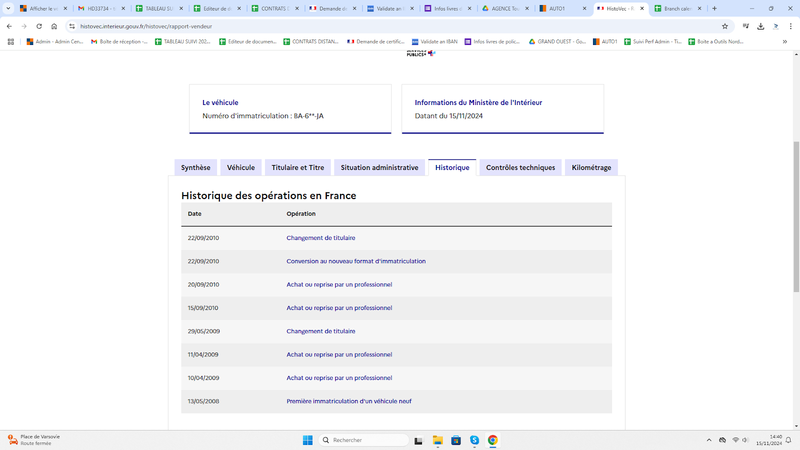Open the Kilométrage tab
This screenshot has height=450, width=800.
(x=591, y=167)
